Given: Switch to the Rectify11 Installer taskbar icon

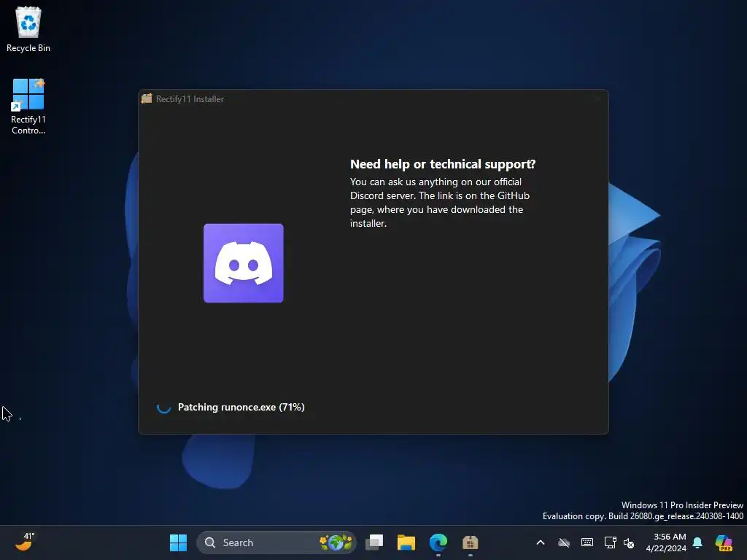Looking at the screenshot, I should [471, 542].
